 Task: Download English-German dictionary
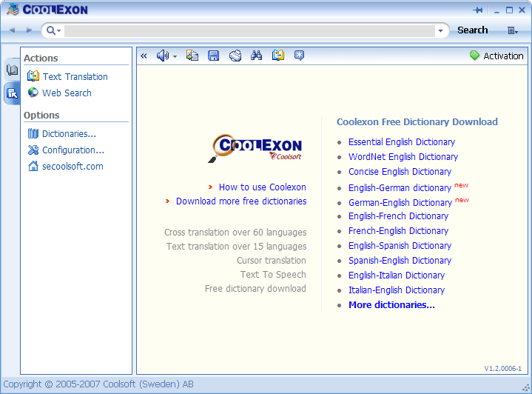coord(400,188)
